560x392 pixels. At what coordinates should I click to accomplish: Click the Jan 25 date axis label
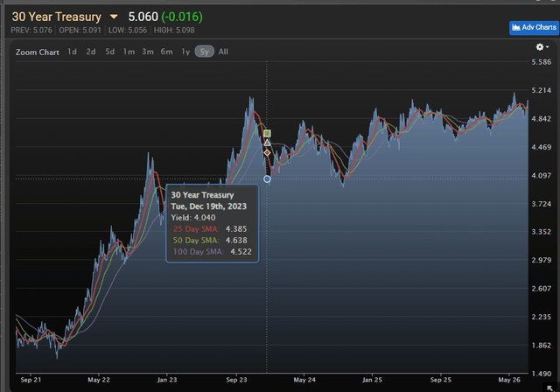pyautogui.click(x=372, y=380)
